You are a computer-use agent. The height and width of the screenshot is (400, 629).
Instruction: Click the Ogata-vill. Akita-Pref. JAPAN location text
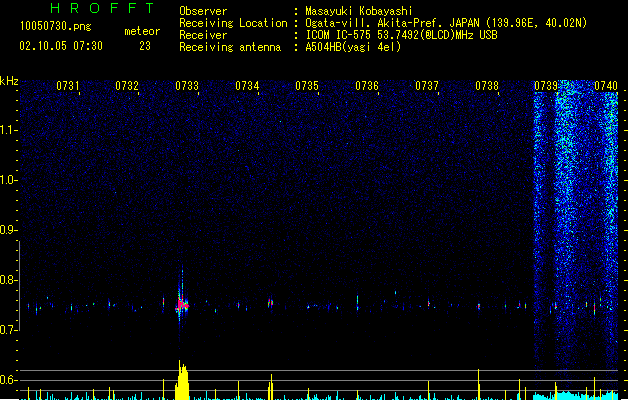tap(446, 23)
